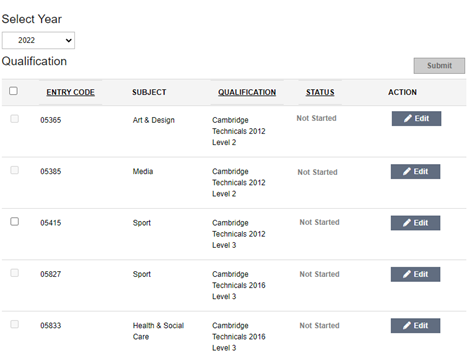Viewport: 470px width, 361px height.
Task: Sort by the Status column header
Action: point(320,92)
